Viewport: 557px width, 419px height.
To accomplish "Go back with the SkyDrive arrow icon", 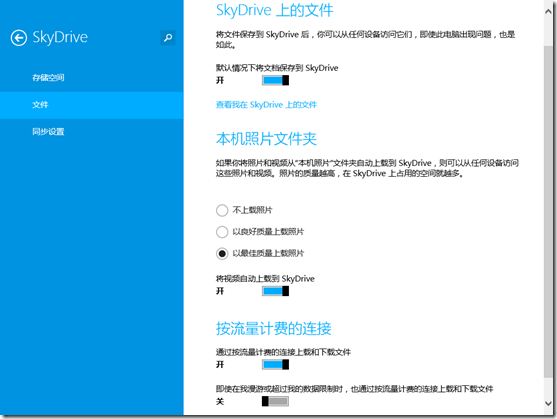I will pos(19,38).
